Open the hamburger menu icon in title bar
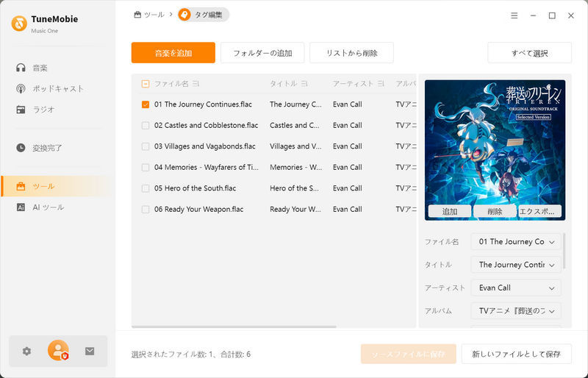Image resolution: width=588 pixels, height=378 pixels. 514,15
